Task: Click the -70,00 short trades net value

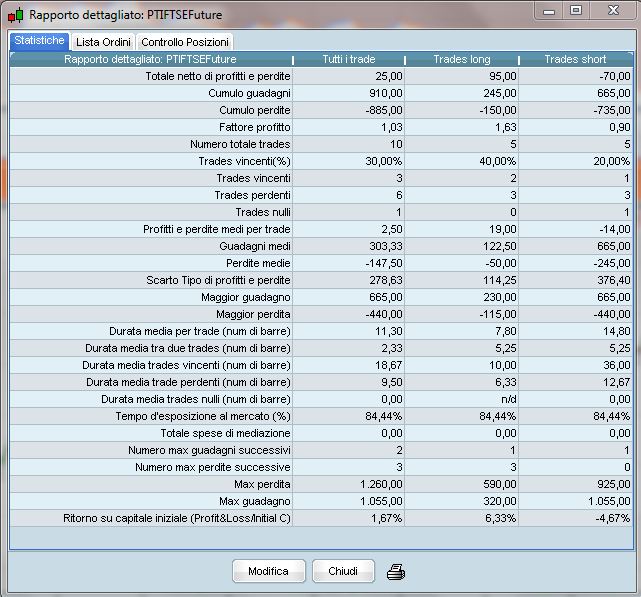Action: point(615,76)
